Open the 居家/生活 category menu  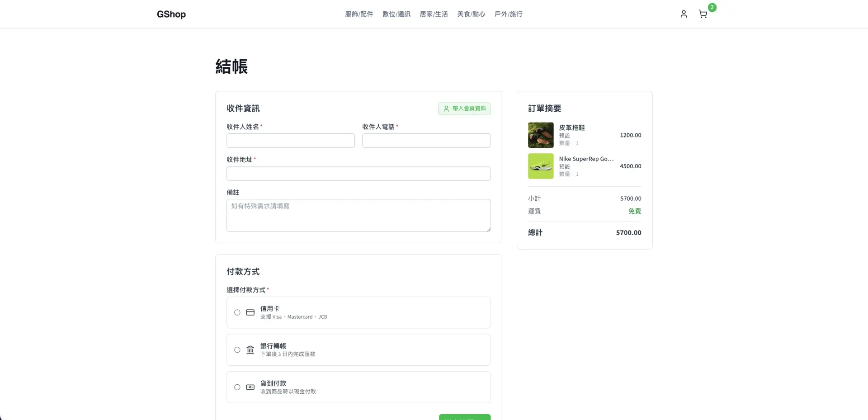click(x=434, y=14)
